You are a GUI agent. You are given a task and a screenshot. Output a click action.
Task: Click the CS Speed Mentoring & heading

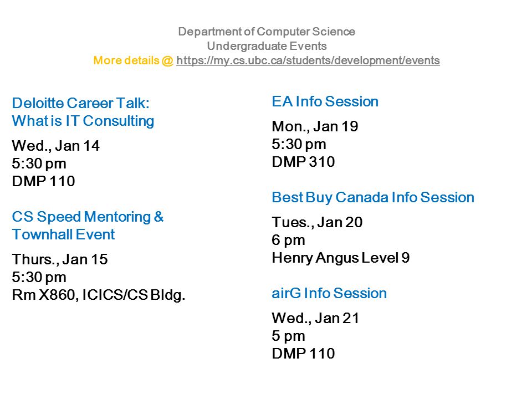88,217
